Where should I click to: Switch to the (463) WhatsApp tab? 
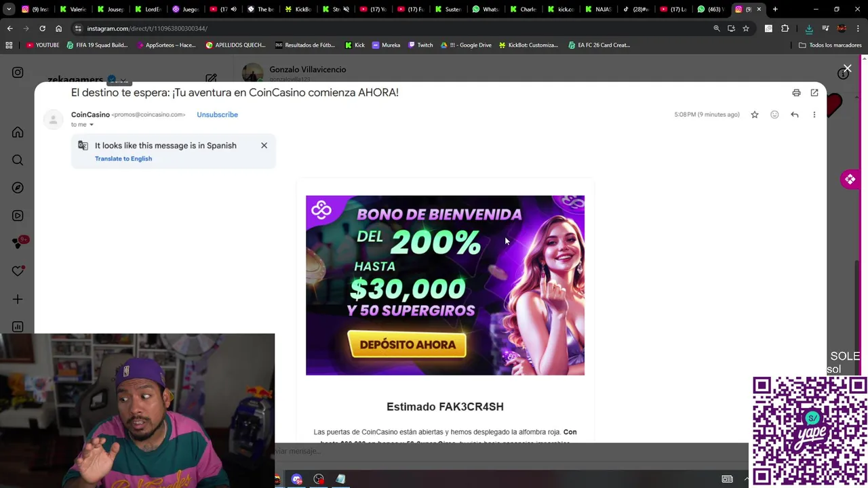click(710, 9)
